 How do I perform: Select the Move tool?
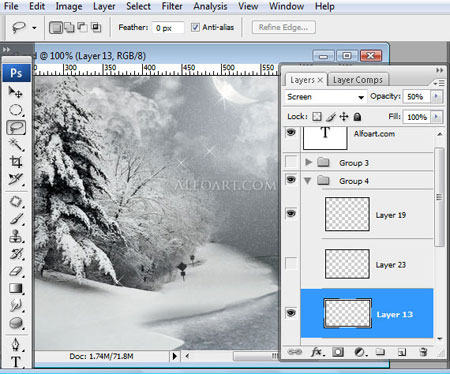(15, 92)
